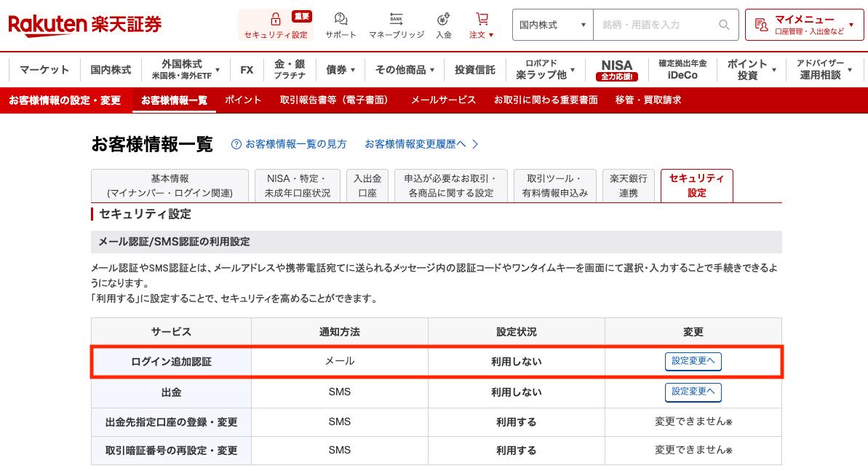The image size is (868, 471).
Task: Click the search magnifier icon
Action: (x=724, y=25)
